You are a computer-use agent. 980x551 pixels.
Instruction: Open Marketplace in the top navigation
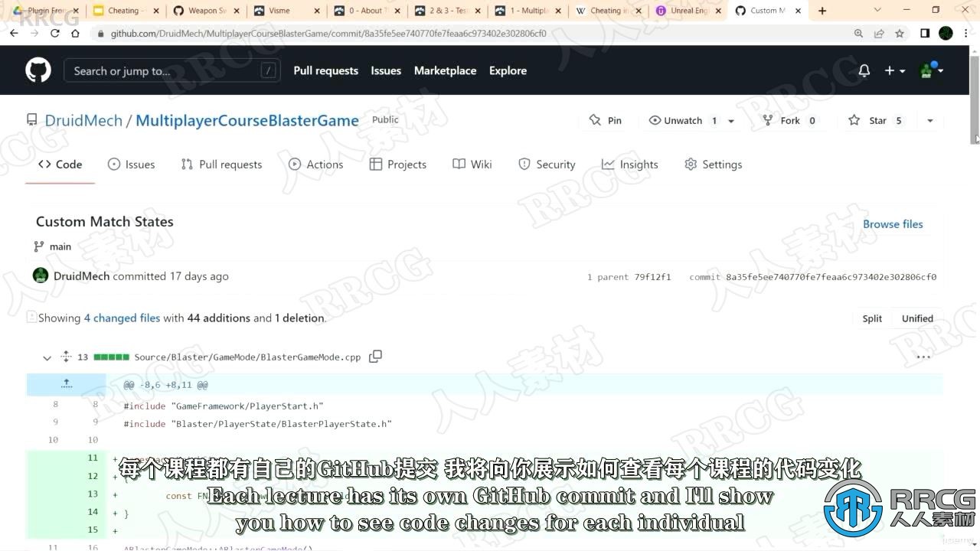pos(445,70)
